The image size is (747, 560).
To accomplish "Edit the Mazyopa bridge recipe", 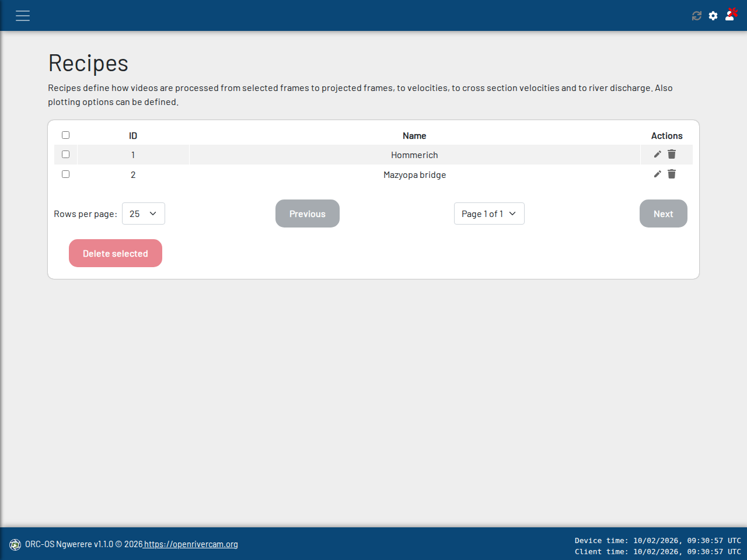I will point(658,174).
